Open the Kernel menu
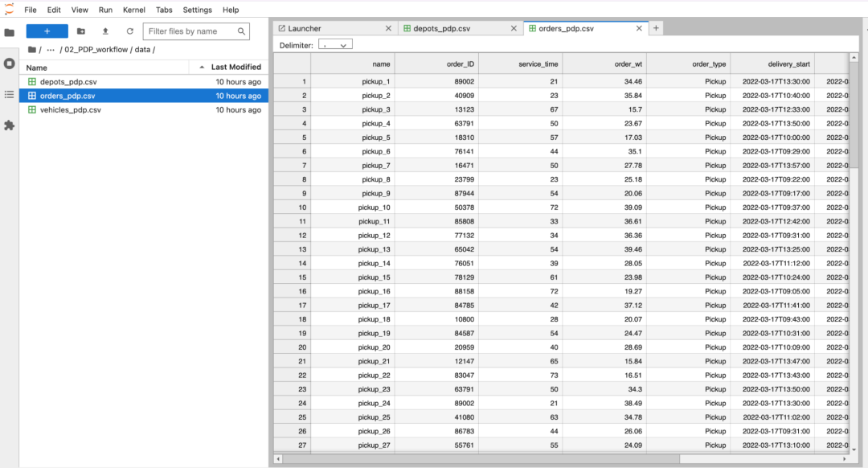 pyautogui.click(x=134, y=10)
